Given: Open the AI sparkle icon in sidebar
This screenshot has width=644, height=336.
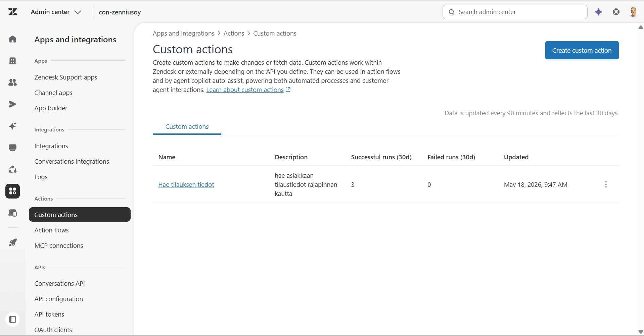Looking at the screenshot, I should [x=13, y=126].
